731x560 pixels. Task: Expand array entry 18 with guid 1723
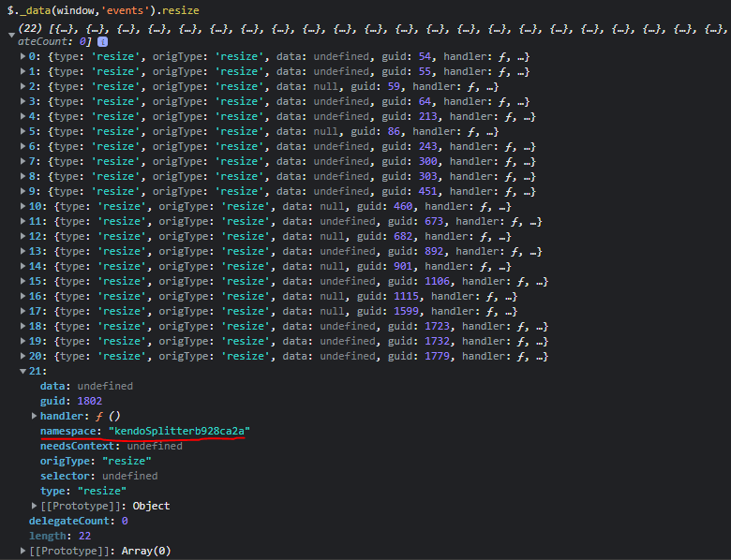[22, 326]
